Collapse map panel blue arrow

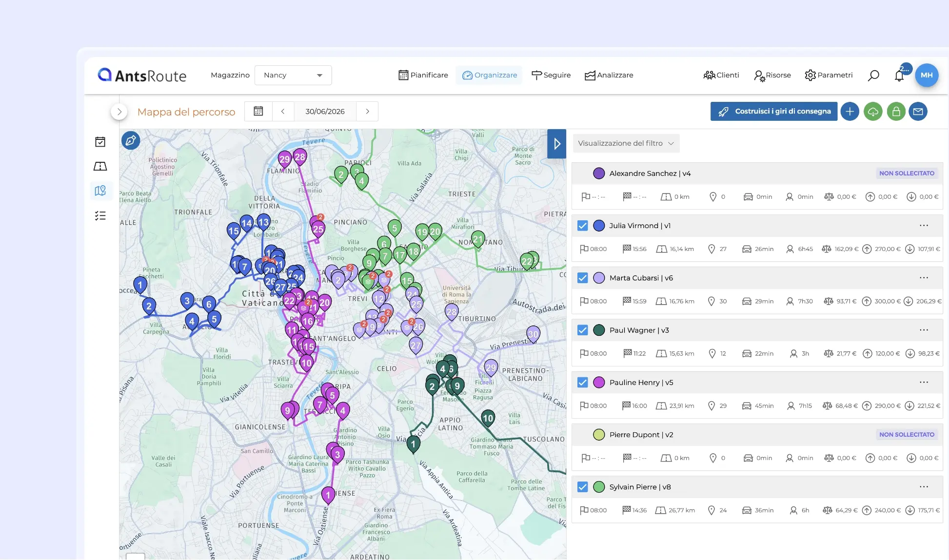point(557,144)
